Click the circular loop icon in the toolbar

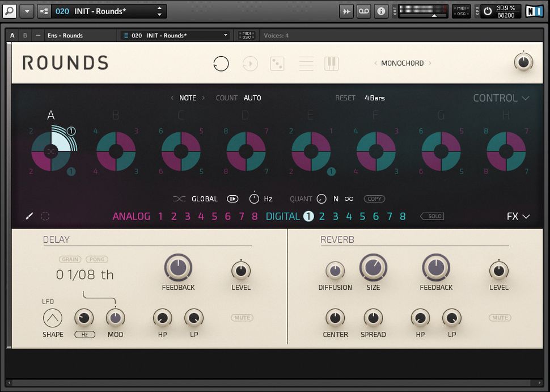tap(221, 63)
